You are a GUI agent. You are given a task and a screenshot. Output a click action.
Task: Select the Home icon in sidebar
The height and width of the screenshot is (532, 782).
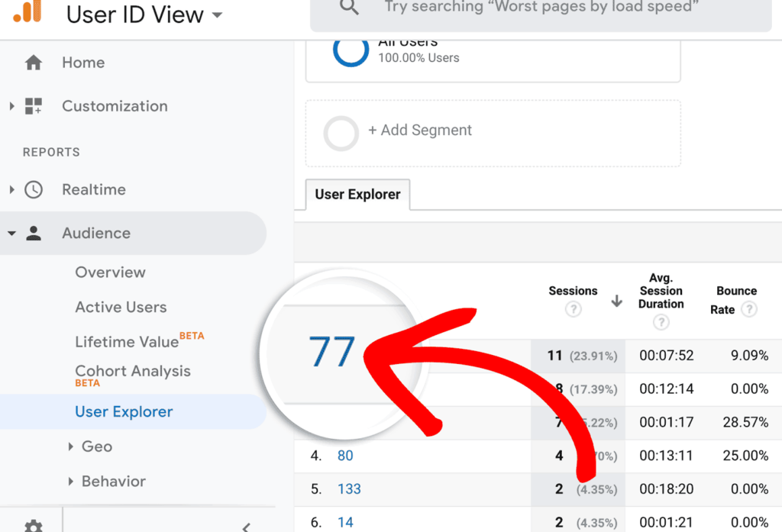coord(34,63)
